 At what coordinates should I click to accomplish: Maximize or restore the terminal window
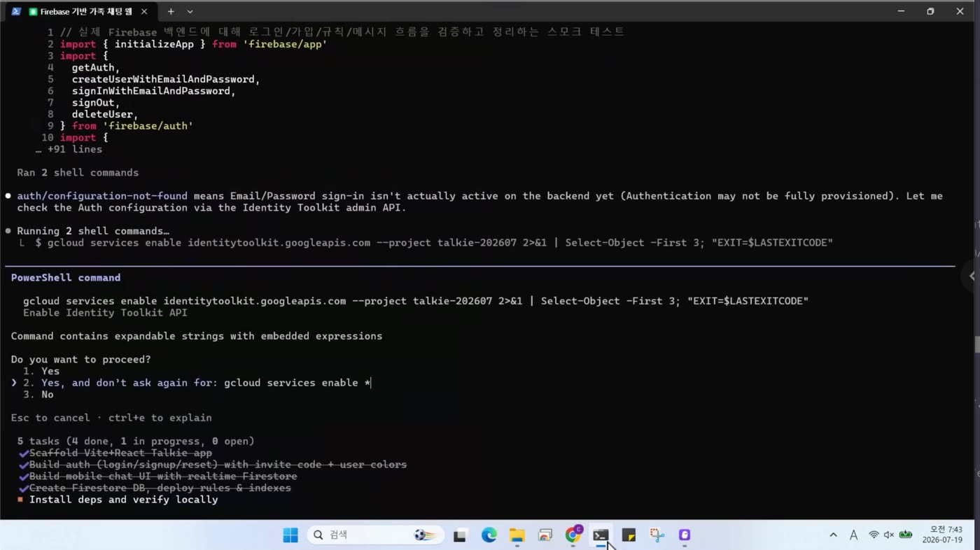pyautogui.click(x=930, y=11)
